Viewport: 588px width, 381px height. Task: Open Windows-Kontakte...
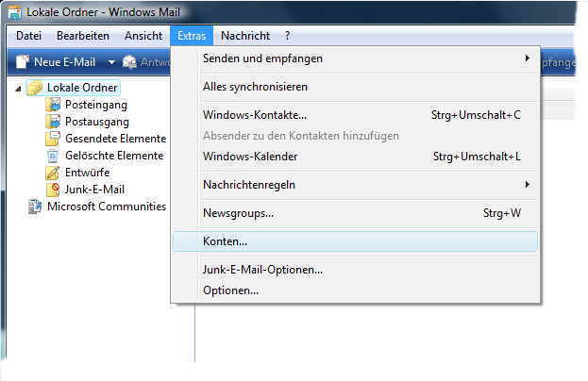[x=355, y=115]
